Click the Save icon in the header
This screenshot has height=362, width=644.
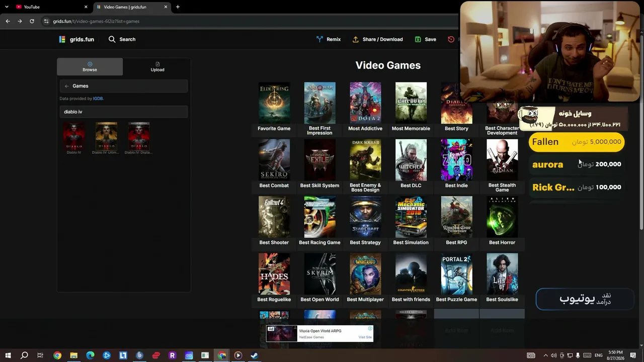418,39
